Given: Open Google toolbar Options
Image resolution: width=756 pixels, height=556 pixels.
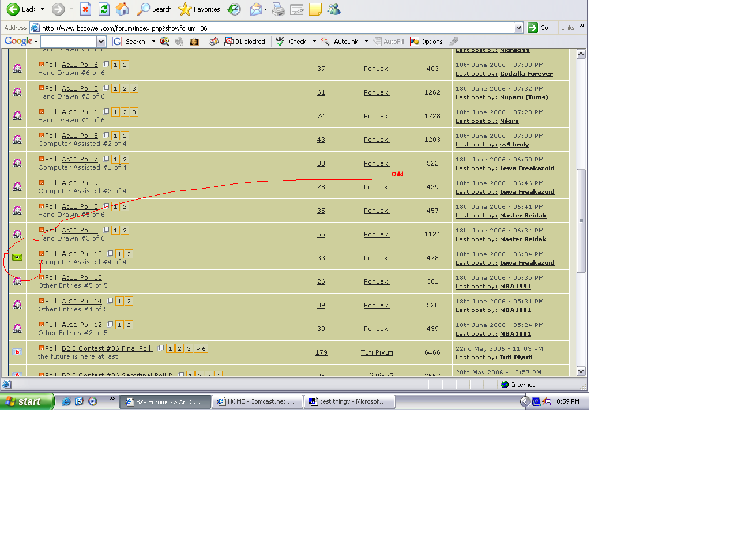Looking at the screenshot, I should [426, 42].
